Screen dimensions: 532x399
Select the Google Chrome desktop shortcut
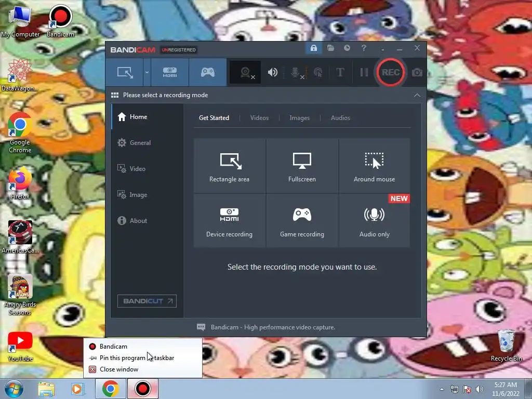20,132
